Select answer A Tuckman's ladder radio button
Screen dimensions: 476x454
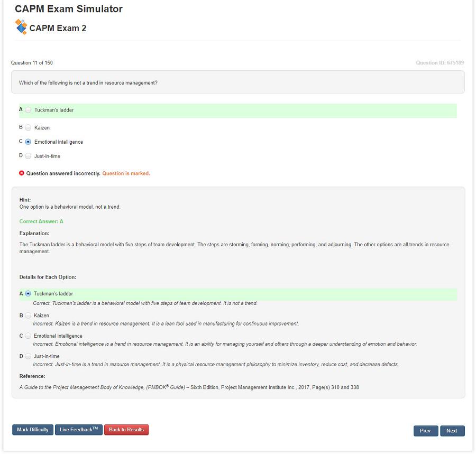[28, 110]
